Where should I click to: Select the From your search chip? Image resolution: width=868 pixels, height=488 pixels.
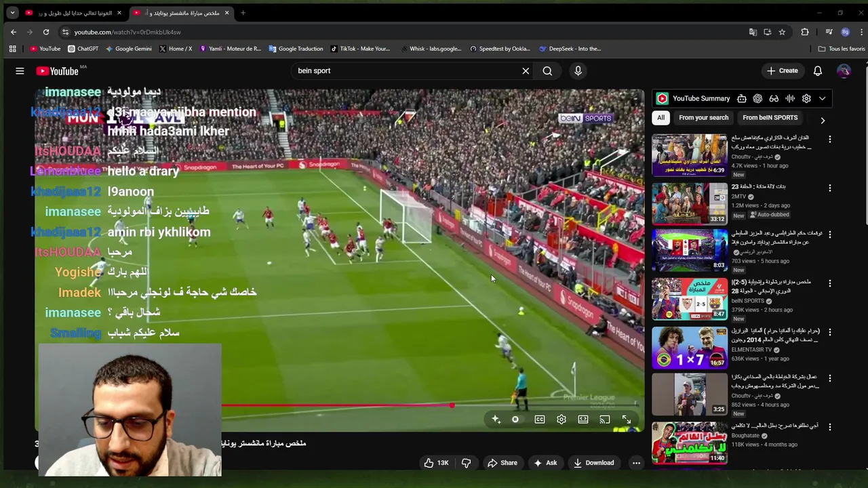704,117
